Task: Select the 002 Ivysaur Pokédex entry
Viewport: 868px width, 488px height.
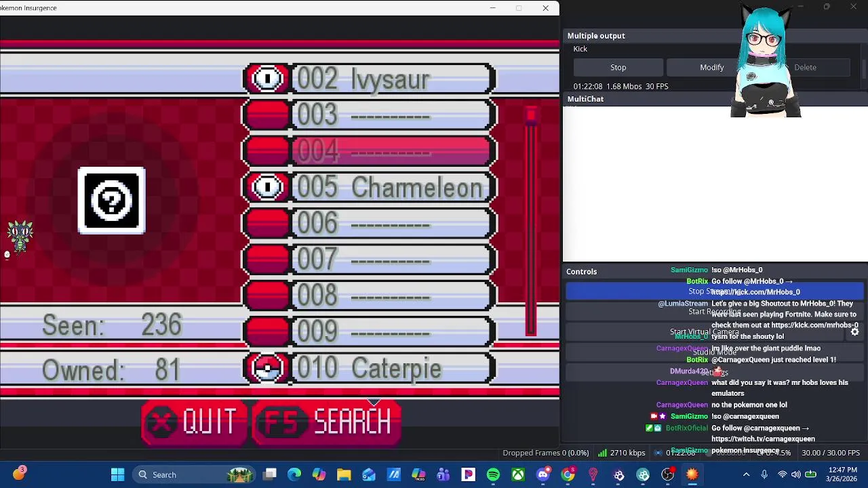Action: click(x=369, y=79)
